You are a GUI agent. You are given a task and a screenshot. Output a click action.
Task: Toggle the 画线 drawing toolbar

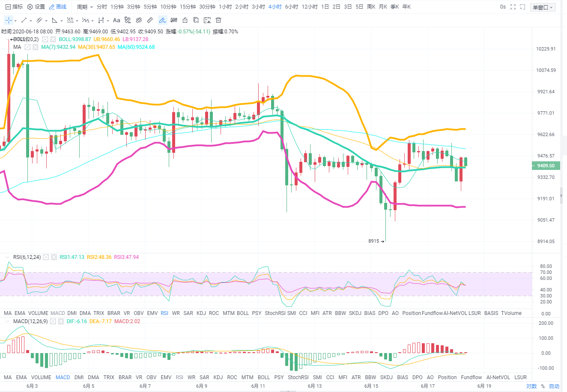[x=58, y=7]
